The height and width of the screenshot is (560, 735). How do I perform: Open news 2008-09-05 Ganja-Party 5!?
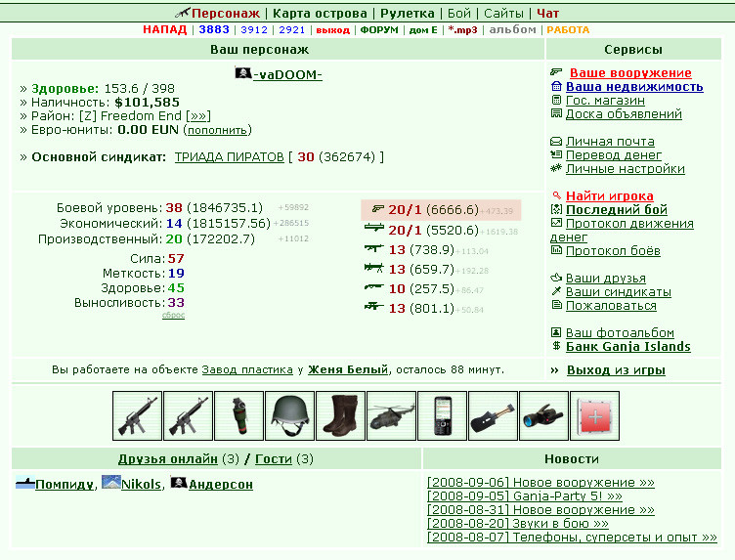525,496
